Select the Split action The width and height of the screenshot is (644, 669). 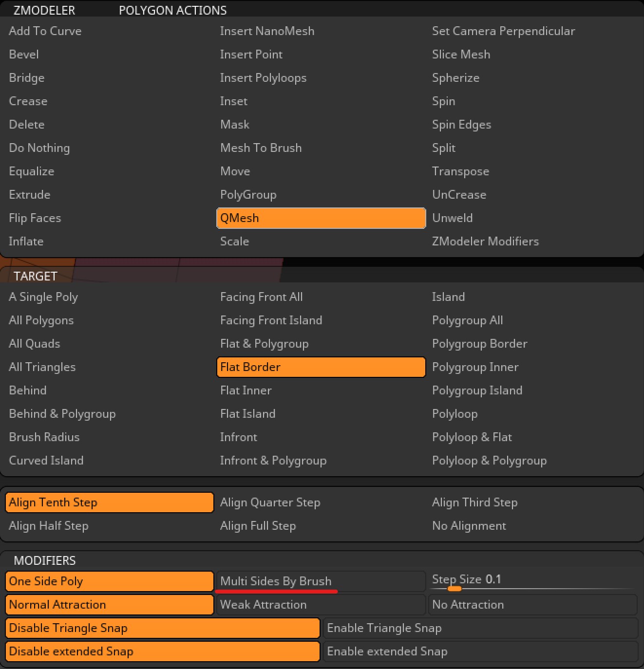pyautogui.click(x=443, y=148)
